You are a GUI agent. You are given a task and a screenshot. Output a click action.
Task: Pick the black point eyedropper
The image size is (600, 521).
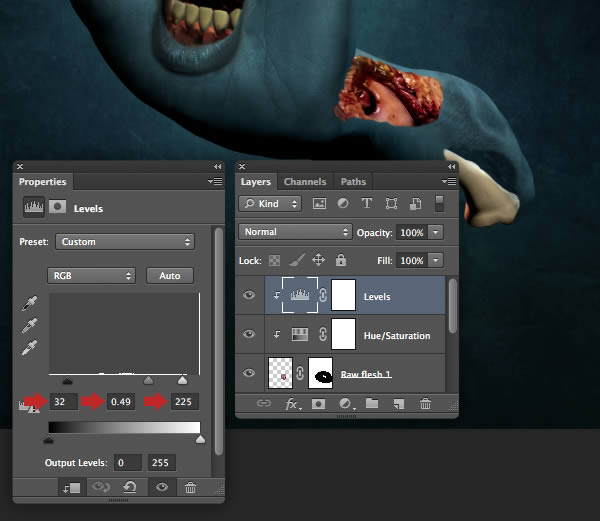coord(29,303)
